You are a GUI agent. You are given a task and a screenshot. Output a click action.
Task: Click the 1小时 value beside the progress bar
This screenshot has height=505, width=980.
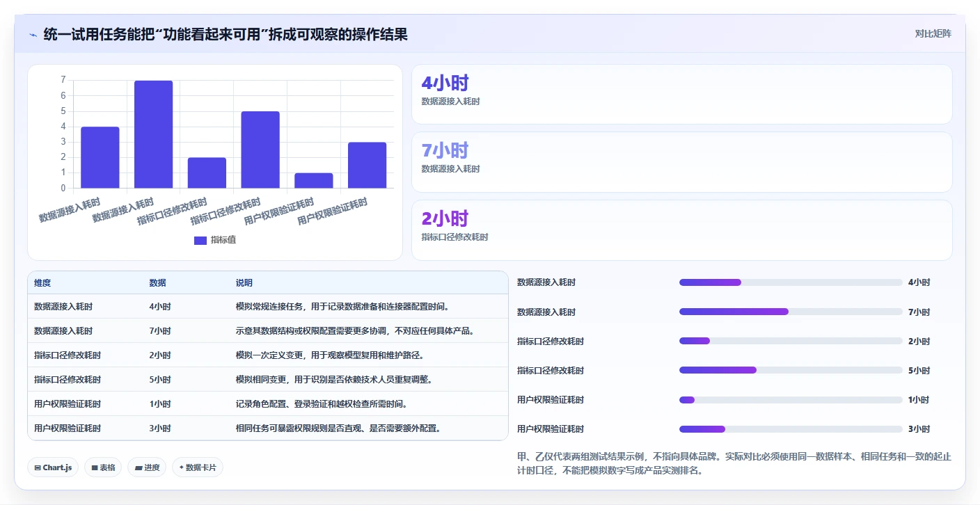pos(919,399)
